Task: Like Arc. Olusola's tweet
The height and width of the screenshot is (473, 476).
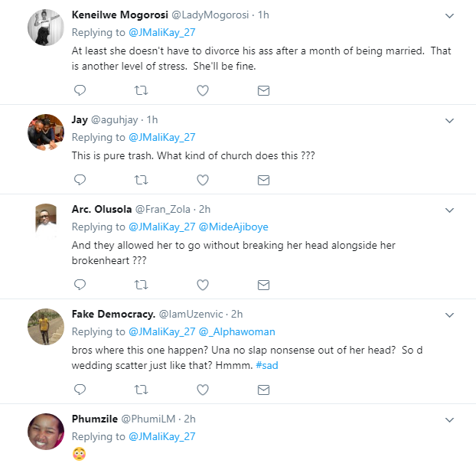Action: point(203,285)
